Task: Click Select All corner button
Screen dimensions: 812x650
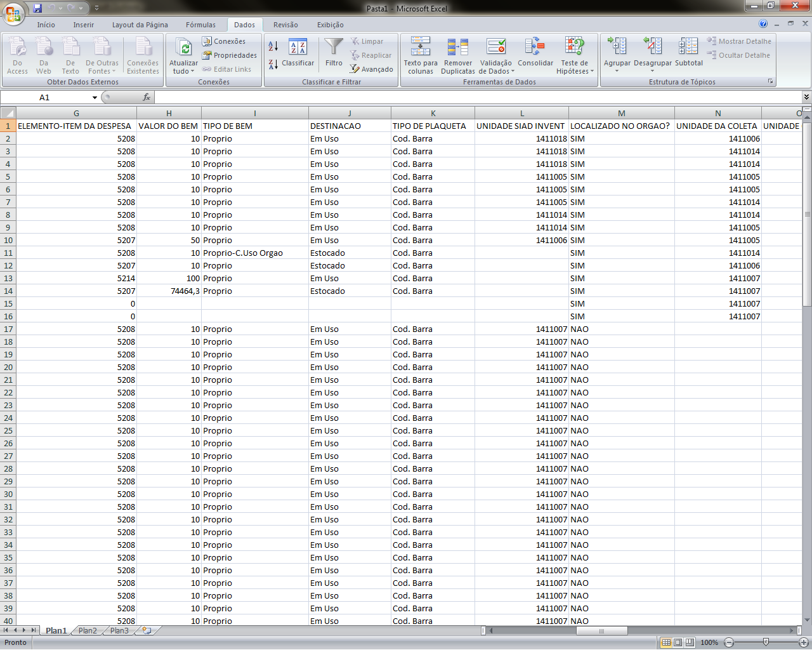Action: (8, 113)
